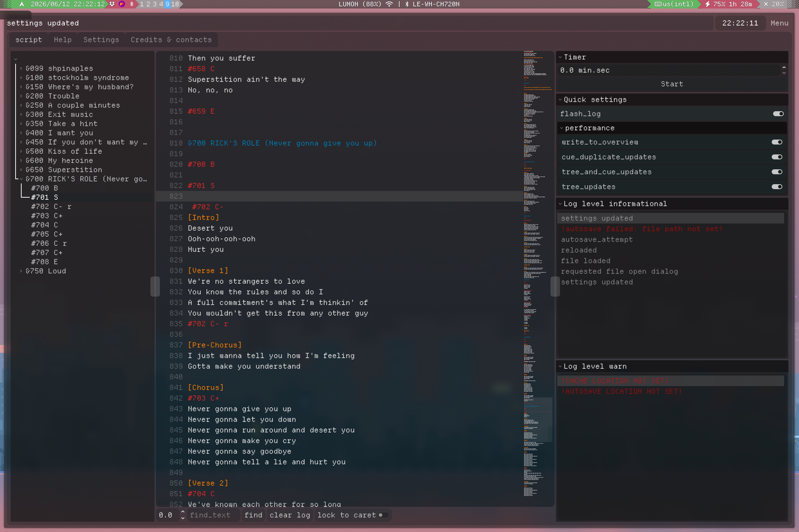Open the Dropbox tray icon
The image size is (799, 532).
coord(112,4)
